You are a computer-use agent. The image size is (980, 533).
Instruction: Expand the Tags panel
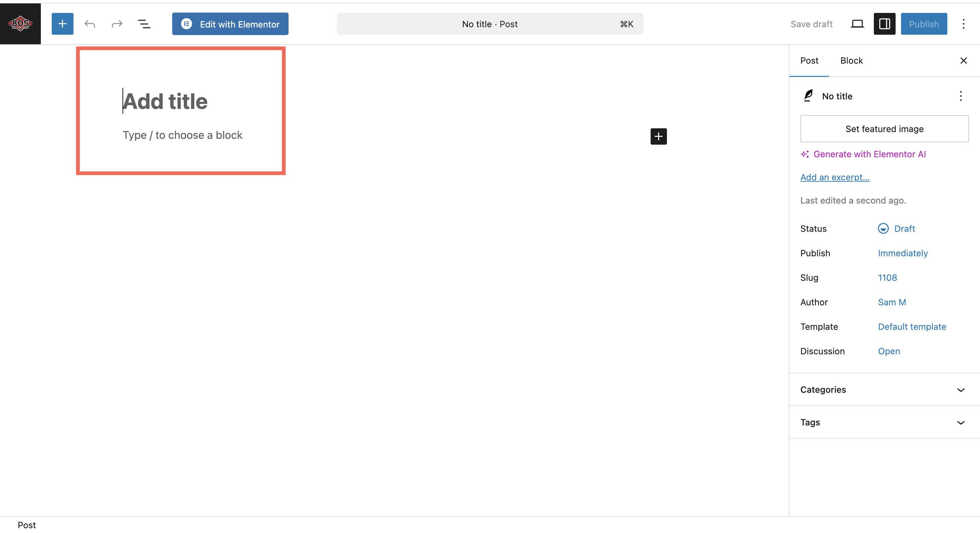tap(884, 422)
